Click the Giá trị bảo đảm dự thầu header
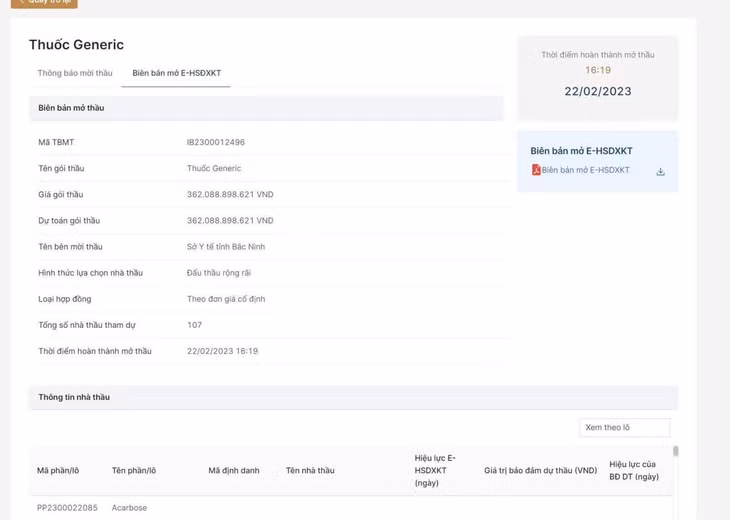The height and width of the screenshot is (520, 730). tap(540, 470)
